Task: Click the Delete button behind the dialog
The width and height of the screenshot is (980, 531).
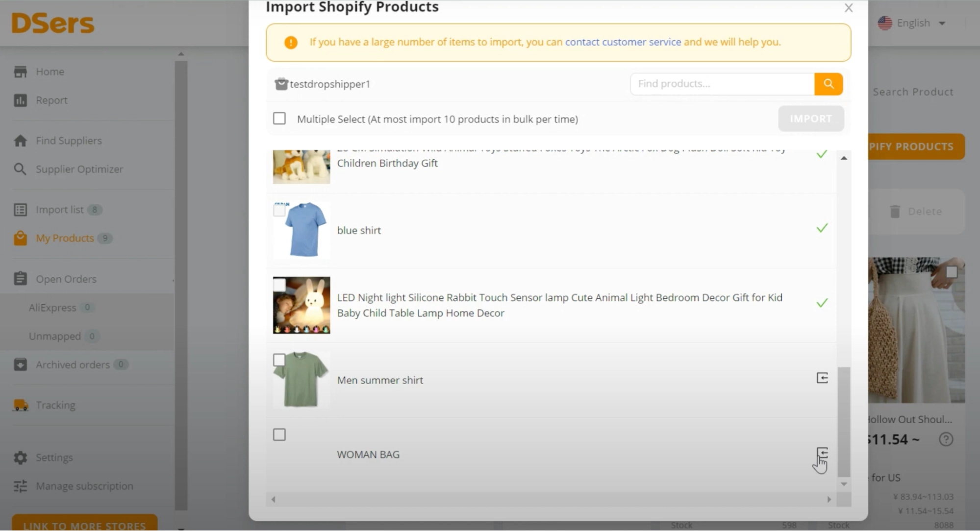Action: click(x=916, y=211)
